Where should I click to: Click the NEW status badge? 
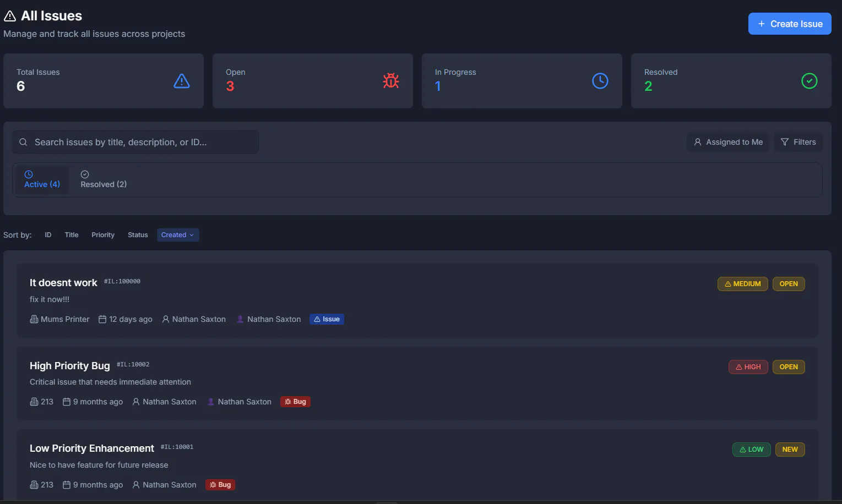[790, 450]
